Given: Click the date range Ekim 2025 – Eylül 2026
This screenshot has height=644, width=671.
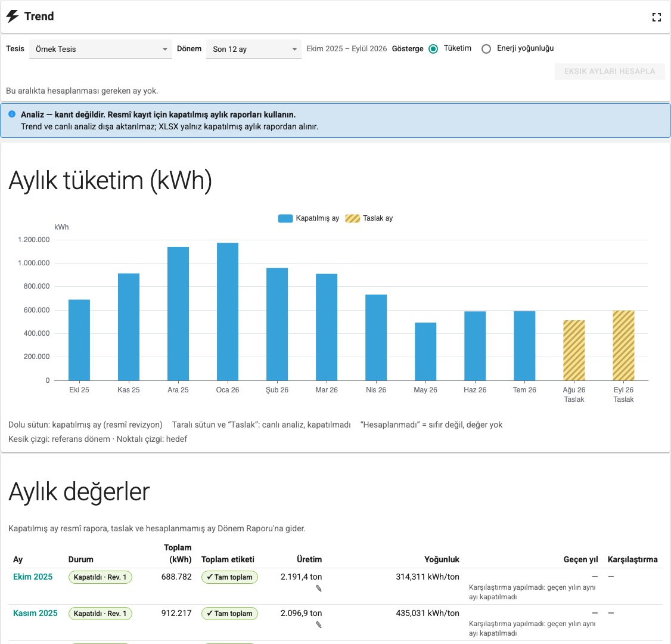Looking at the screenshot, I should [347, 49].
